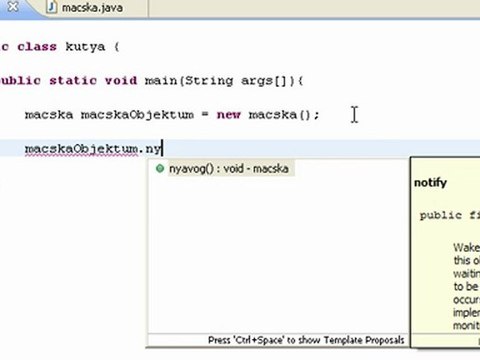Click the 'new' keyword in the code

point(229,115)
